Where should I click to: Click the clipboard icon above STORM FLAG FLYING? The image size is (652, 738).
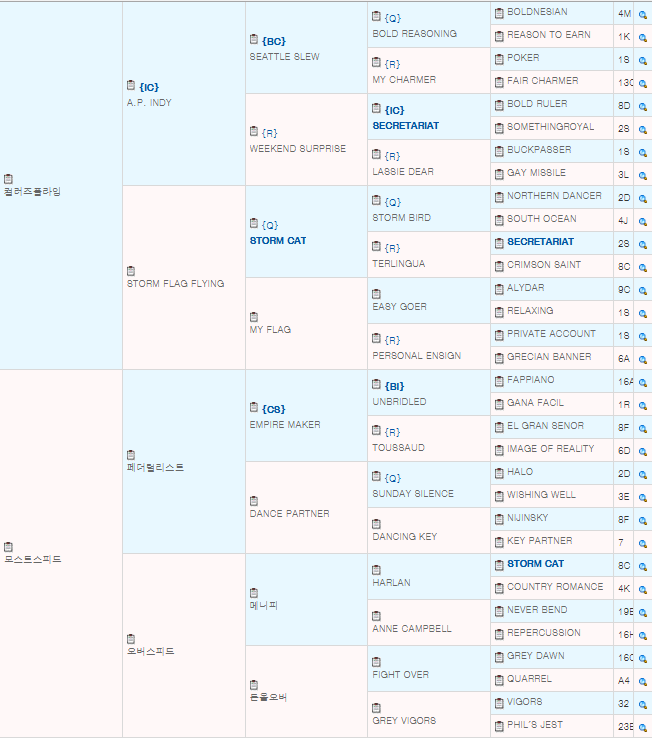point(131,271)
